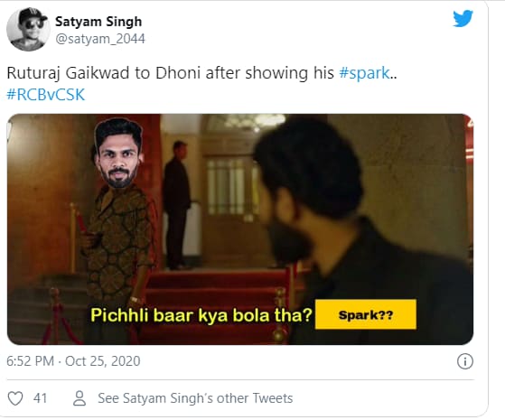The width and height of the screenshot is (505, 420).
Task: Open Satyam Singh's profile picture
Action: click(28, 29)
